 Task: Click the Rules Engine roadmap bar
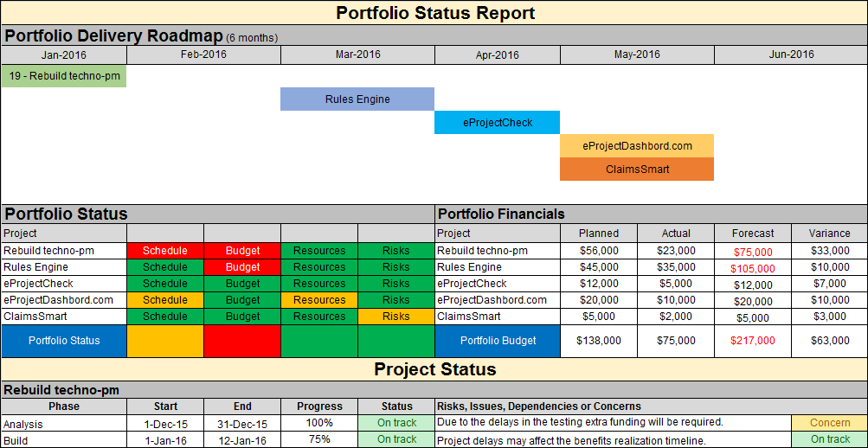point(357,99)
